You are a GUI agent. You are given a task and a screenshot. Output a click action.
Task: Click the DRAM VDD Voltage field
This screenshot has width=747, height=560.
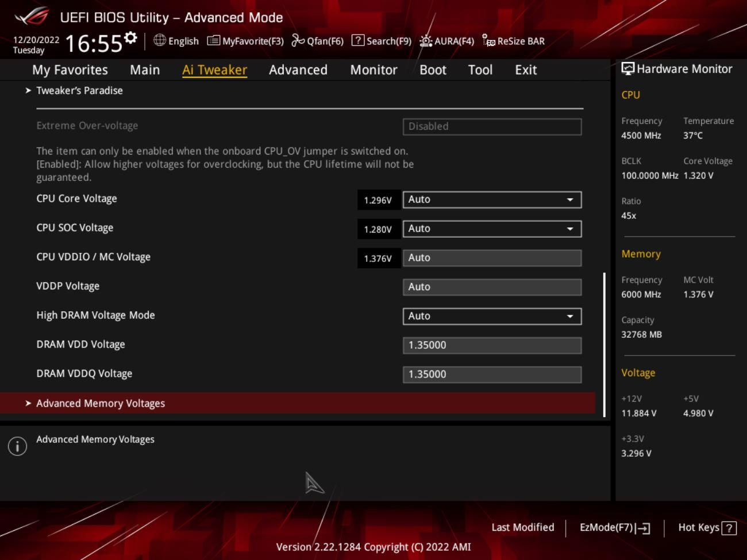click(492, 346)
